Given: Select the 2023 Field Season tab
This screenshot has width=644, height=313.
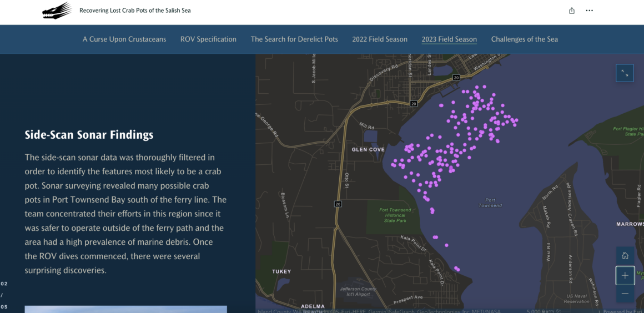Looking at the screenshot, I should 449,39.
